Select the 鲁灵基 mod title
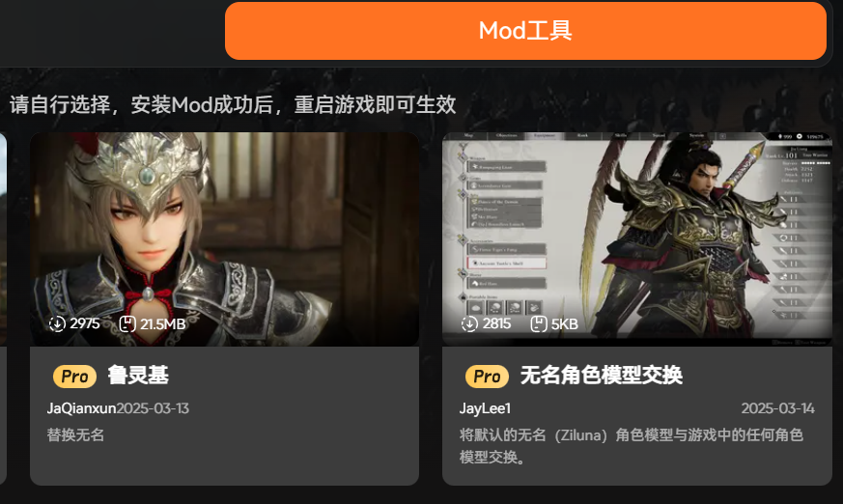This screenshot has height=504, width=843. click(x=138, y=375)
